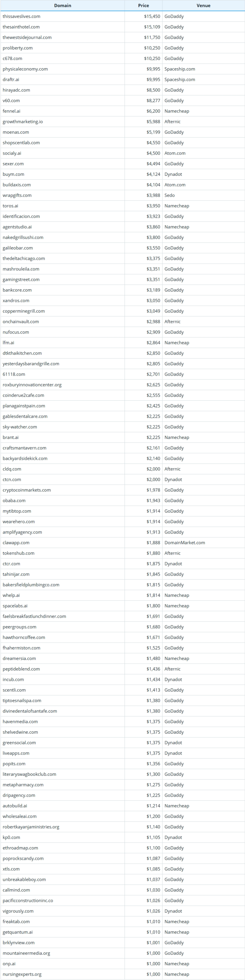Click the kp0.com domain entry
The width and height of the screenshot is (245, 980).
click(x=11, y=837)
